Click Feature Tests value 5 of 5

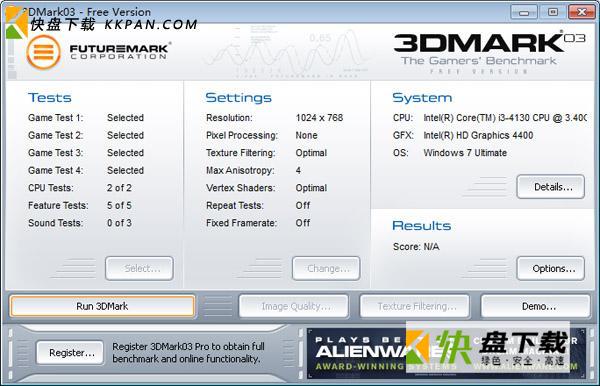point(119,205)
